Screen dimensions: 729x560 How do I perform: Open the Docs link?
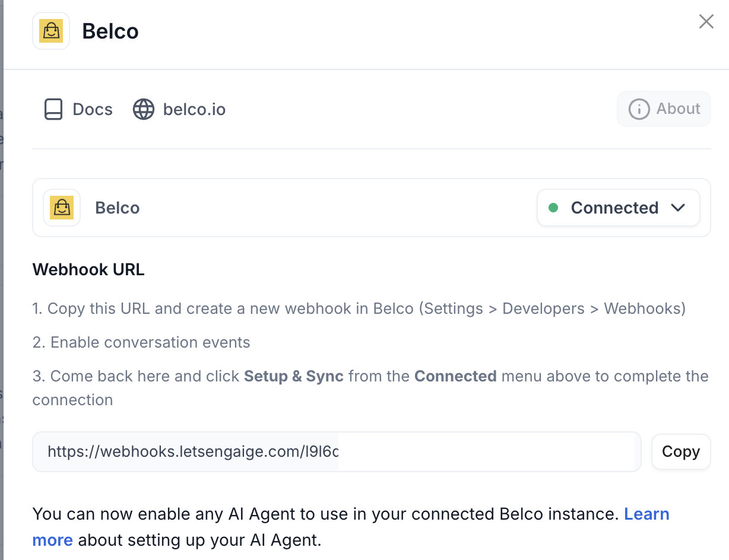[x=78, y=109]
